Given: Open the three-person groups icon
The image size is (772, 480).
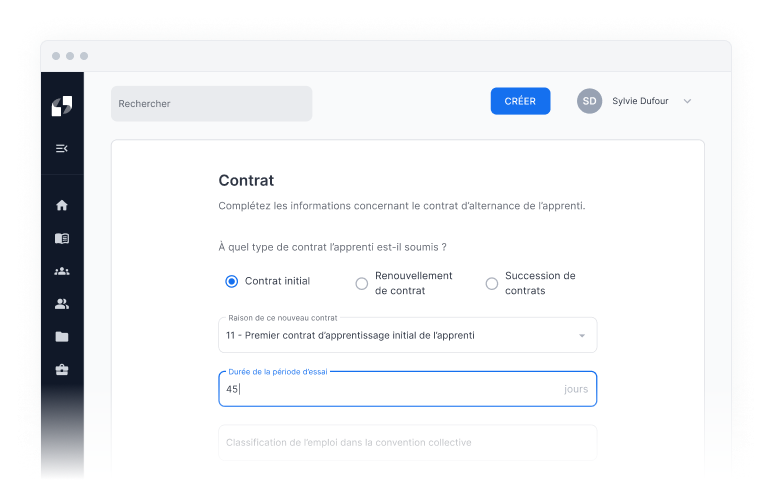Looking at the screenshot, I should pyautogui.click(x=62, y=271).
